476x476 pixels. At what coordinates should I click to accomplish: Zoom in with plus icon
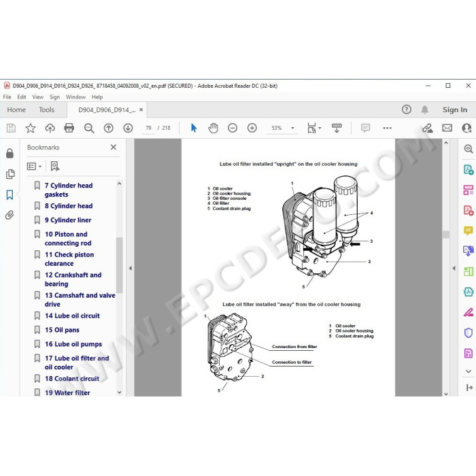[x=252, y=128]
